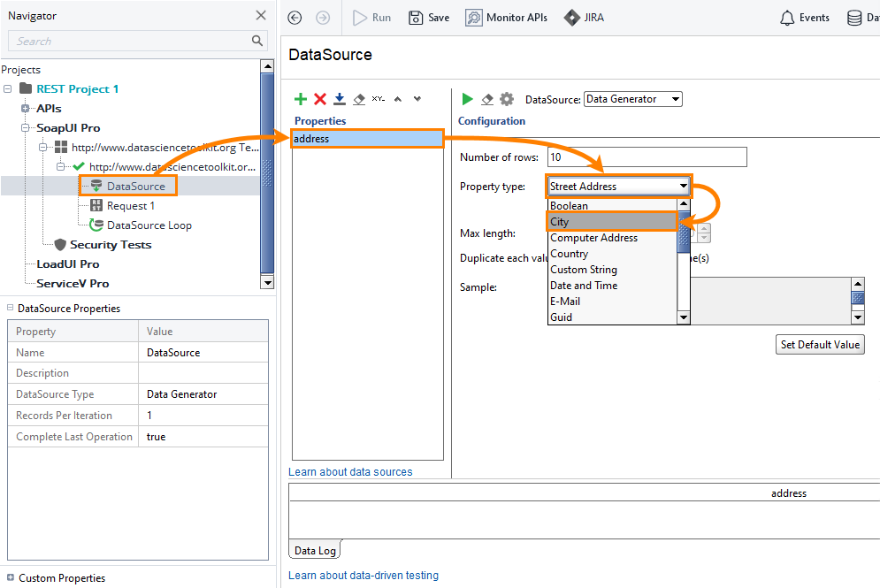
Task: Click the Sample box scroll-down arrow
Action: [858, 317]
